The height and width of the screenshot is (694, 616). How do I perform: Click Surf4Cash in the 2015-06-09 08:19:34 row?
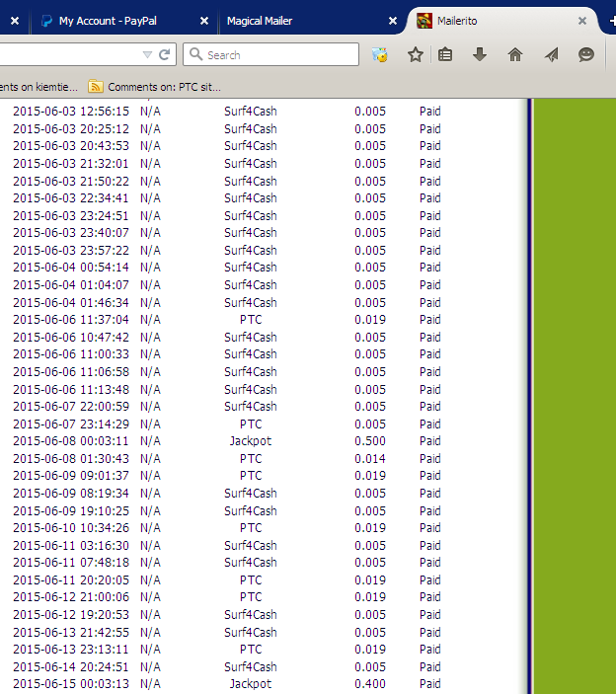click(251, 493)
